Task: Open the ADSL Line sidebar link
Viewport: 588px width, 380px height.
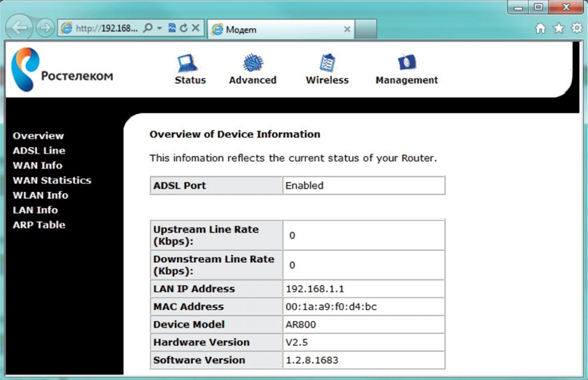Action: coord(39,151)
